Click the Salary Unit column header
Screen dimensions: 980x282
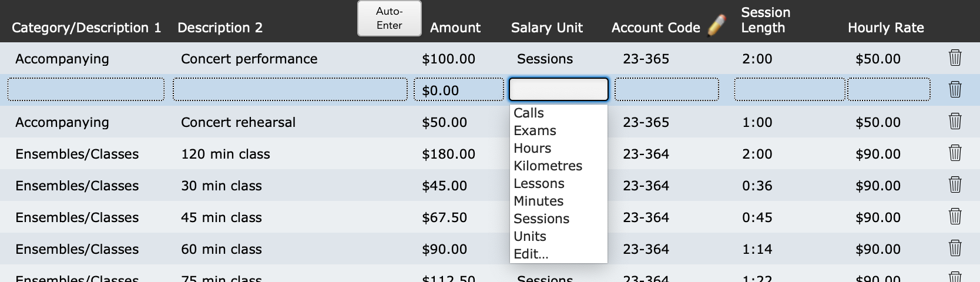click(547, 28)
